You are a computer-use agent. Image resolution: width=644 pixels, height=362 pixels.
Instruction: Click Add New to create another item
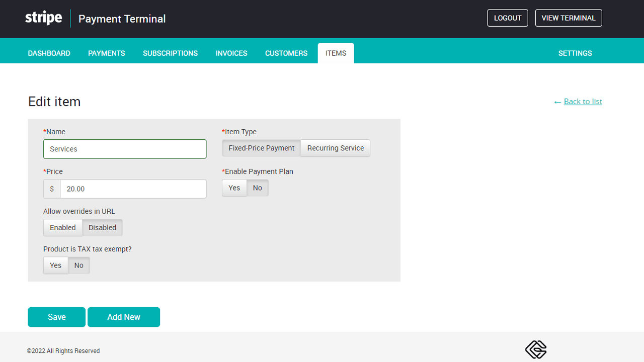pyautogui.click(x=123, y=317)
